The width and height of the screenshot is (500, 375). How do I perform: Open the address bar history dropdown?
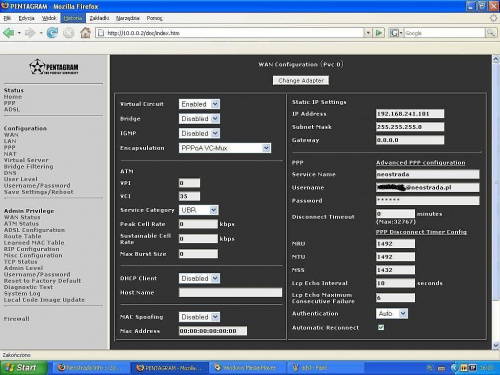[x=368, y=33]
